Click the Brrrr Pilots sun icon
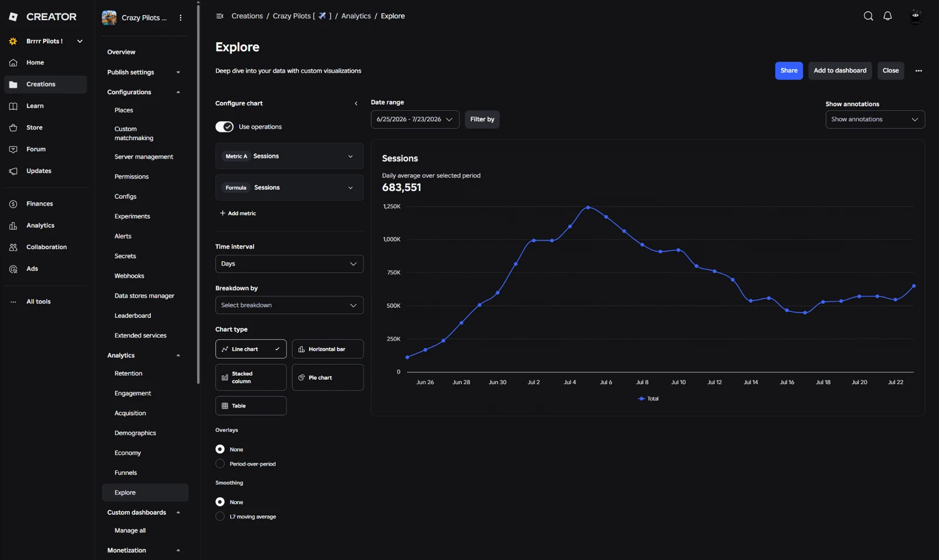 [13, 41]
